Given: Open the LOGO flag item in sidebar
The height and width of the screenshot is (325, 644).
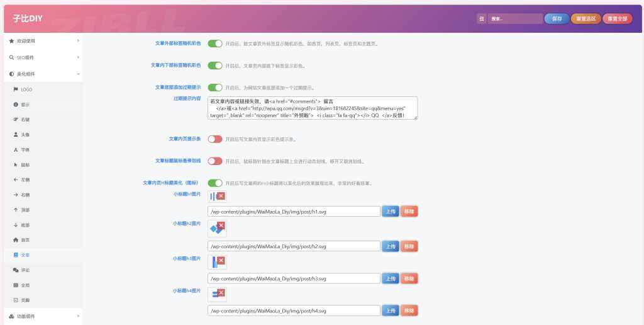Looking at the screenshot, I should click(26, 89).
